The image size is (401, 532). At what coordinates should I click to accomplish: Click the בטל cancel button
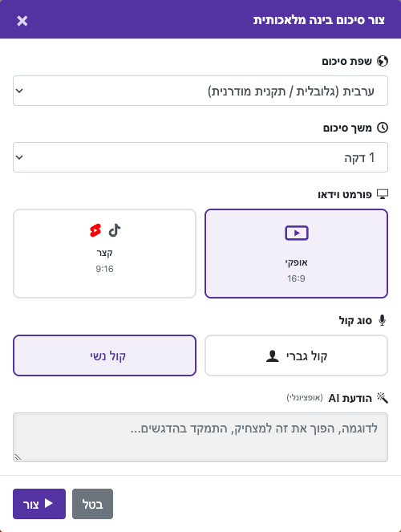[92, 504]
